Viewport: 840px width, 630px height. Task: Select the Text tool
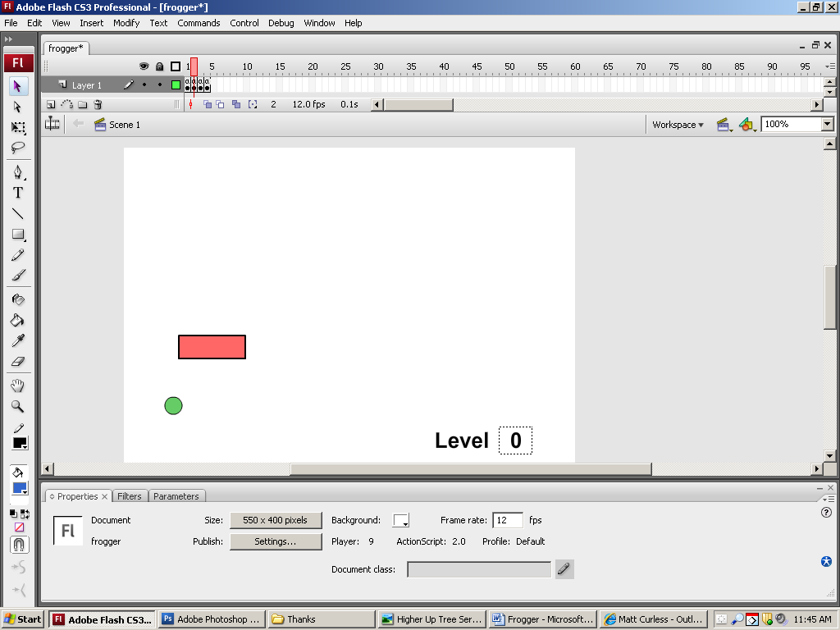18,193
